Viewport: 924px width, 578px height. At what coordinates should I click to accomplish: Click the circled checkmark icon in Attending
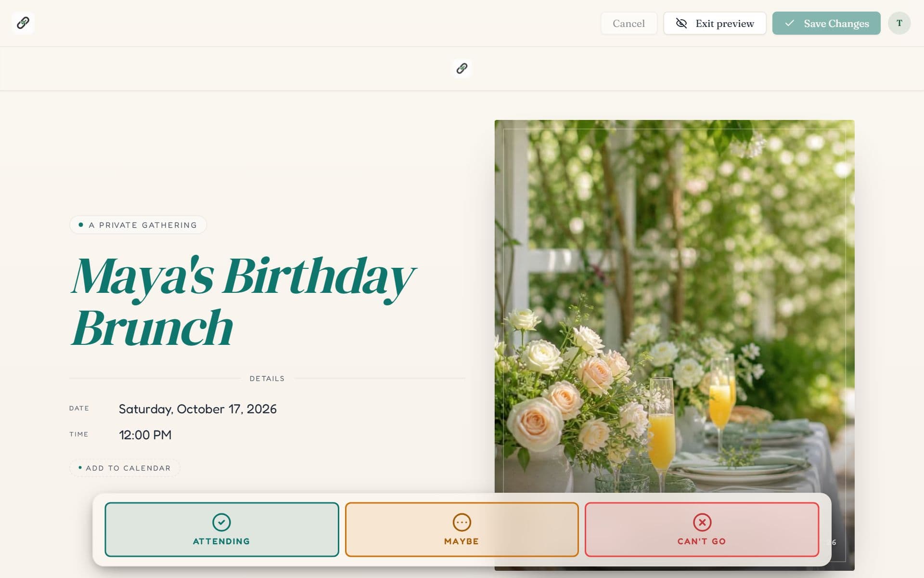221,522
